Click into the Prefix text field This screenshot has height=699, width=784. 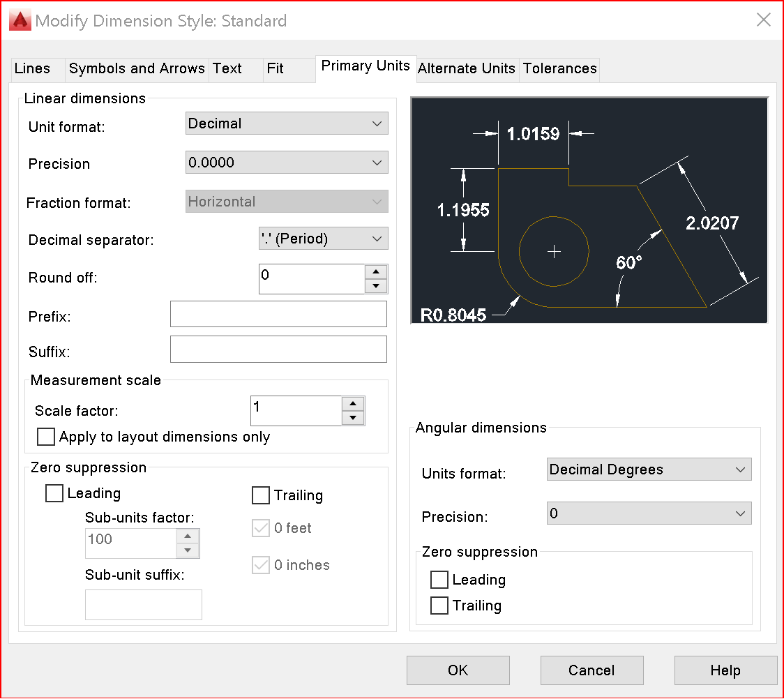click(x=278, y=314)
